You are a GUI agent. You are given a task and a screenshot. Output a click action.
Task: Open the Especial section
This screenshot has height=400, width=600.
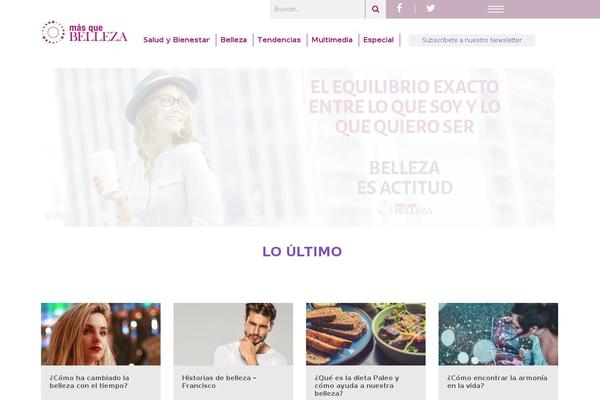click(378, 40)
